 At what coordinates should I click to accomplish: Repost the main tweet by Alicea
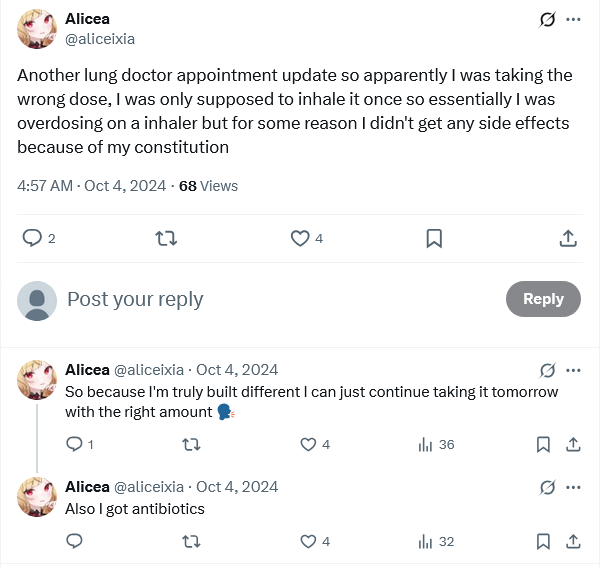[x=167, y=238]
